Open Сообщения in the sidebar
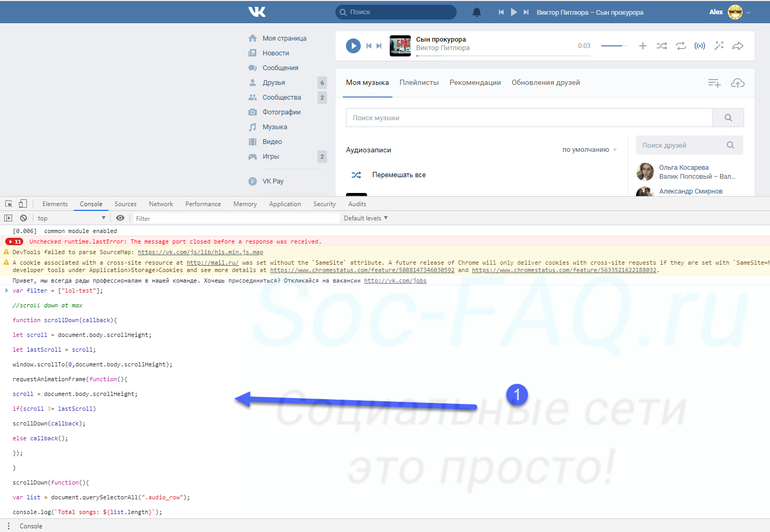 coord(281,68)
